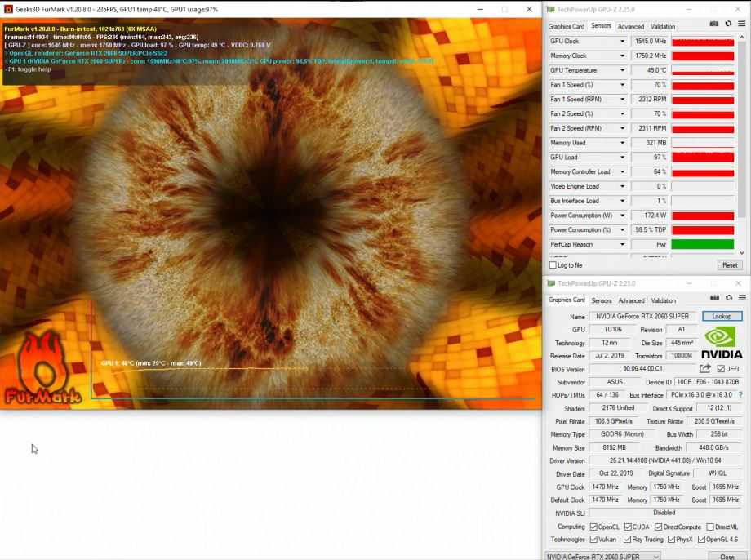Click the Bus Interface question mark icon

pos(740,395)
